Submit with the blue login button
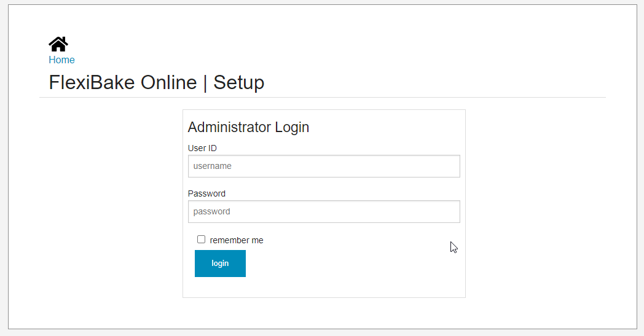644x336 pixels. 220,264
